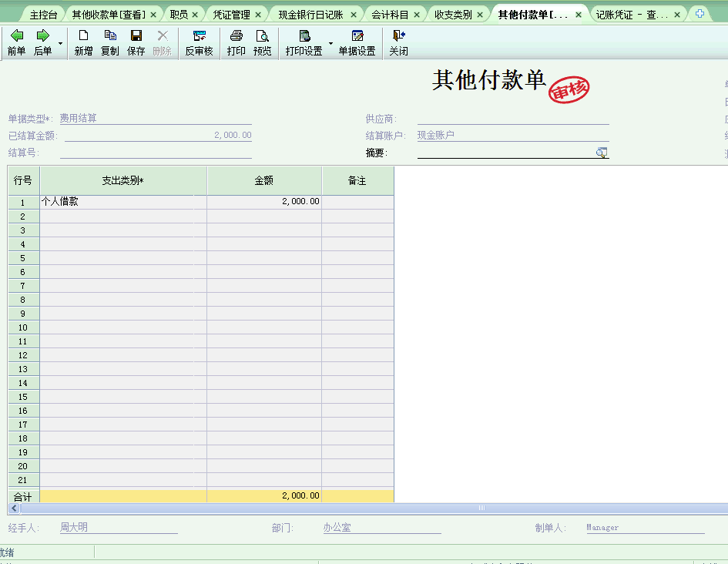
Task: Click the 金额 column header
Action: tap(264, 180)
